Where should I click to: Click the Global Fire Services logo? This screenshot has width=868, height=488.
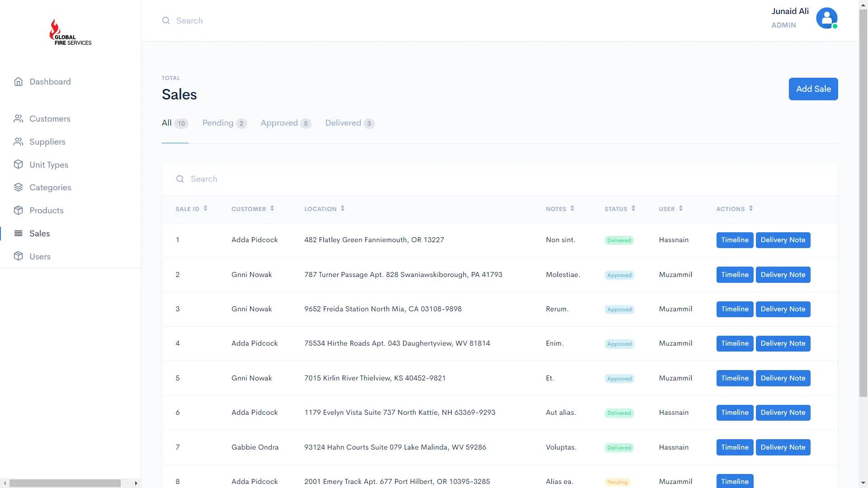pyautogui.click(x=70, y=33)
